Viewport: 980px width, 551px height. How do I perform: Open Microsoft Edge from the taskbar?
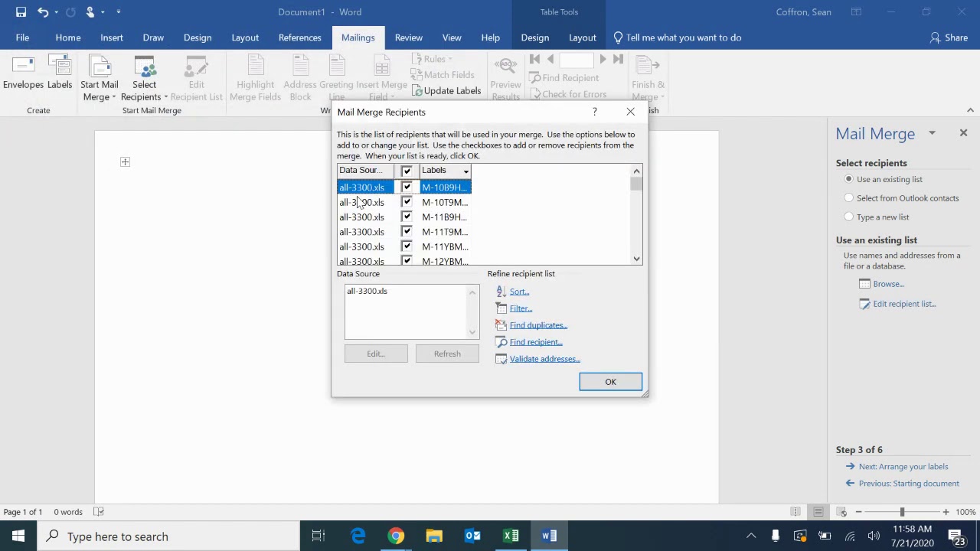point(358,536)
